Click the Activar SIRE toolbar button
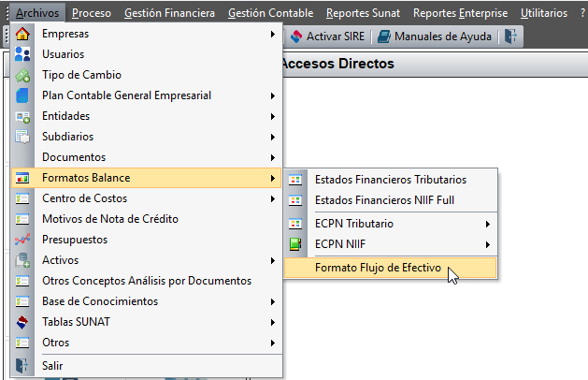The height and width of the screenshot is (380, 588). [x=328, y=37]
